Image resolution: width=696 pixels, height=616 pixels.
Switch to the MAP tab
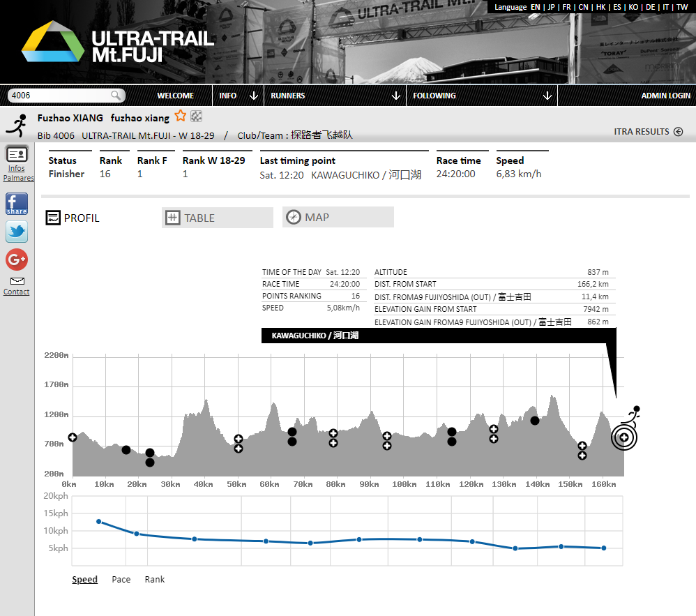pyautogui.click(x=338, y=217)
